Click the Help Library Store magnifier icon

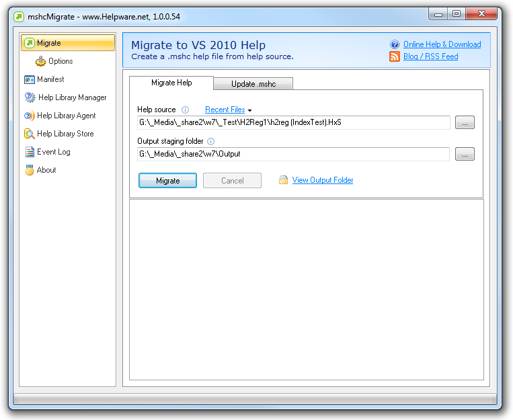click(30, 134)
